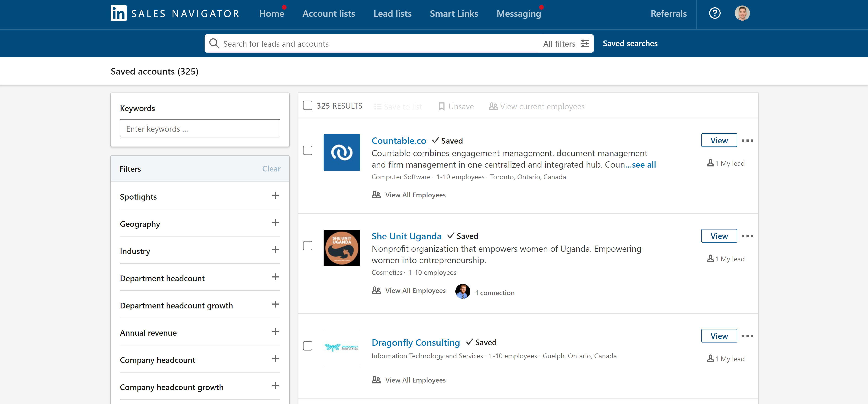The image size is (868, 404).
Task: Select the Countable.co checkbox
Action: coord(308,150)
